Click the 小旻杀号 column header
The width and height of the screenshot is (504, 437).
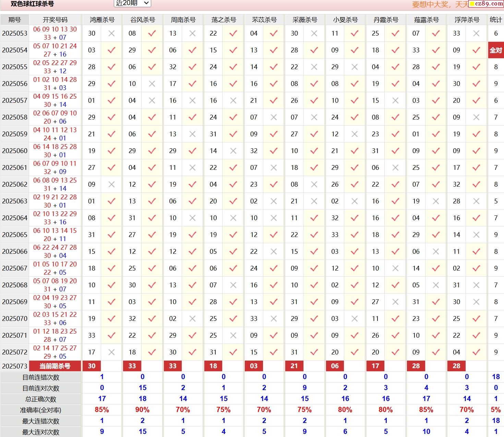tap(345, 20)
